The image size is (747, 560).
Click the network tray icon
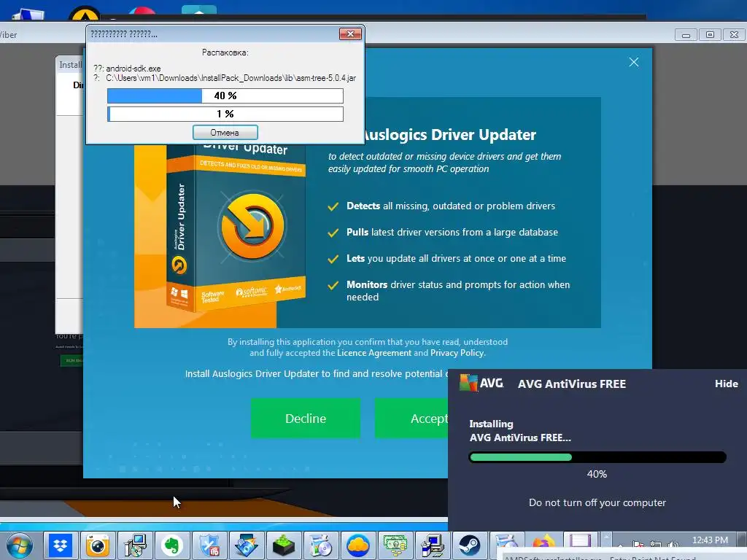(656, 544)
